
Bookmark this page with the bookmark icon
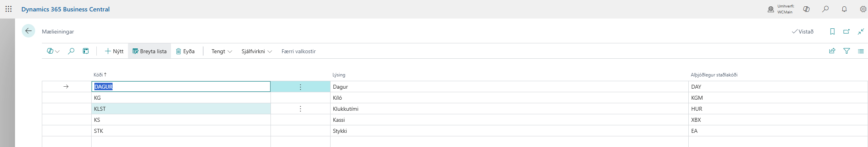pyautogui.click(x=832, y=32)
